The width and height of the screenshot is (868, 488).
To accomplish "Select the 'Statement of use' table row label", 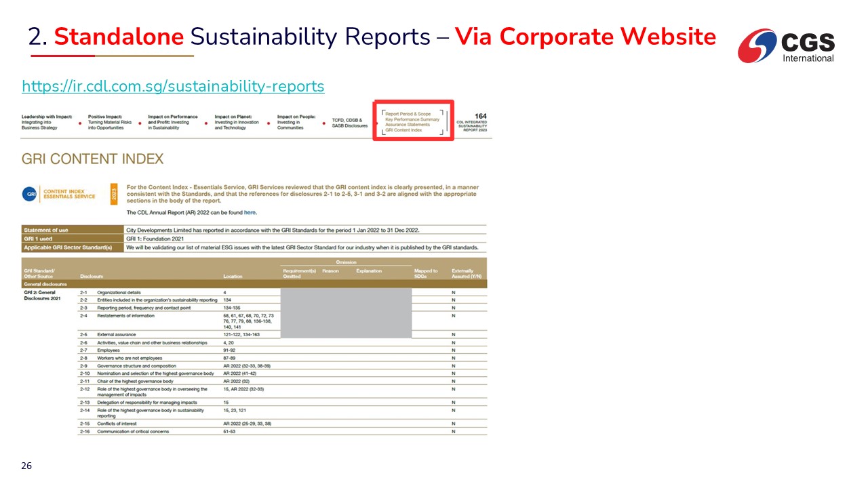I will click(x=47, y=230).
